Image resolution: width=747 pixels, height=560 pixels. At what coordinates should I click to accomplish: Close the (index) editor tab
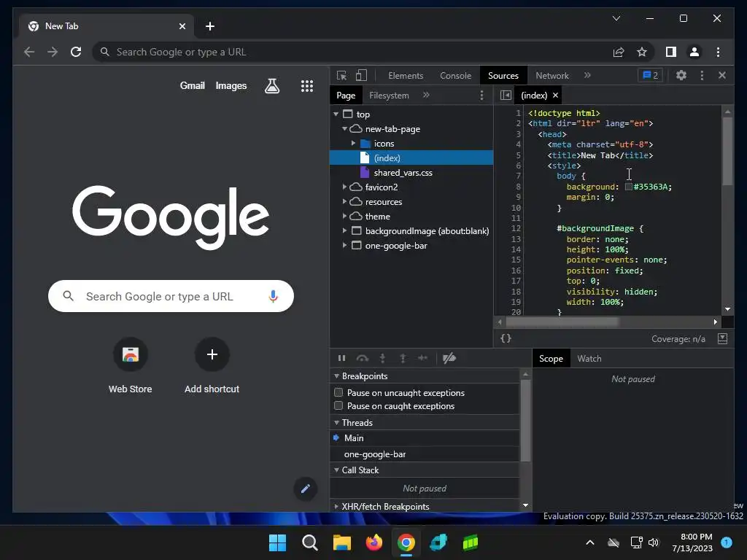point(555,96)
